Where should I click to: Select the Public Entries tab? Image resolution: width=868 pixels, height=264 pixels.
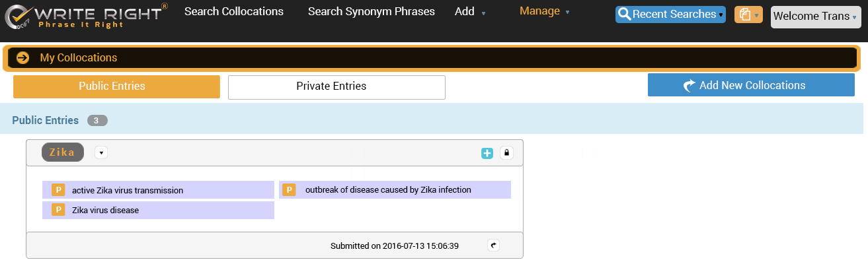click(x=116, y=86)
